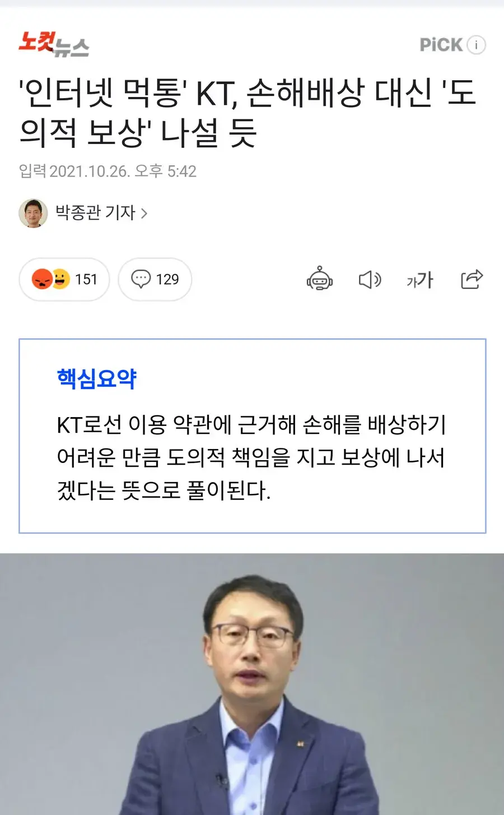Share the article with share icon
Image resolution: width=504 pixels, height=815 pixels.
point(472,279)
